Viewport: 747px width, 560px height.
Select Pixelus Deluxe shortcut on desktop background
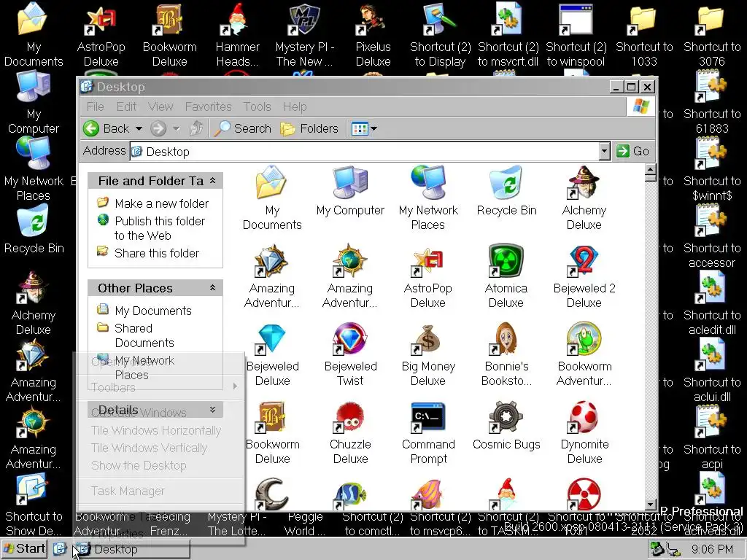(x=373, y=34)
